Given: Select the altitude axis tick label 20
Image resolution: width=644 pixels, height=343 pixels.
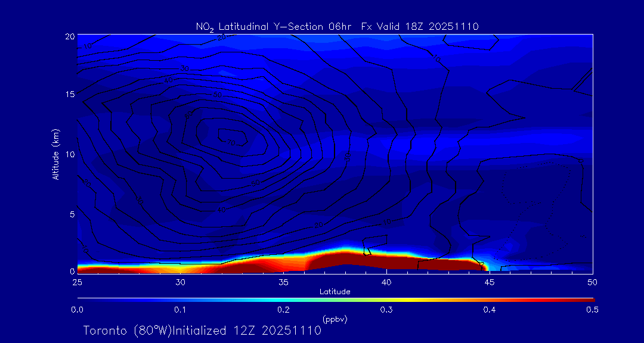Looking at the screenshot, I should (x=69, y=36).
